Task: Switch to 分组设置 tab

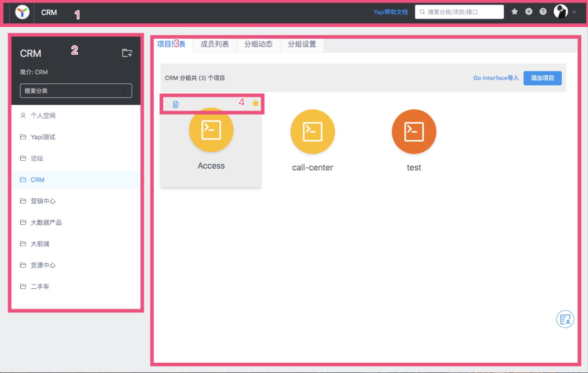Action: tap(302, 44)
